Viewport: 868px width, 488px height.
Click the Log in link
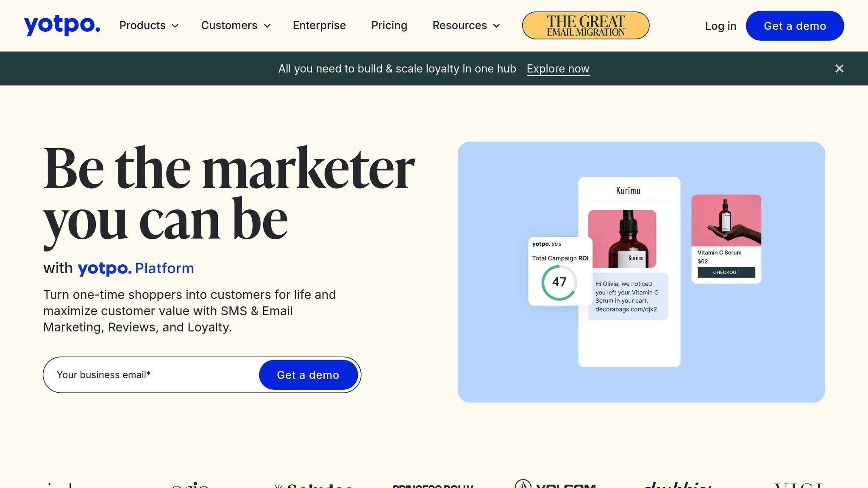721,26
